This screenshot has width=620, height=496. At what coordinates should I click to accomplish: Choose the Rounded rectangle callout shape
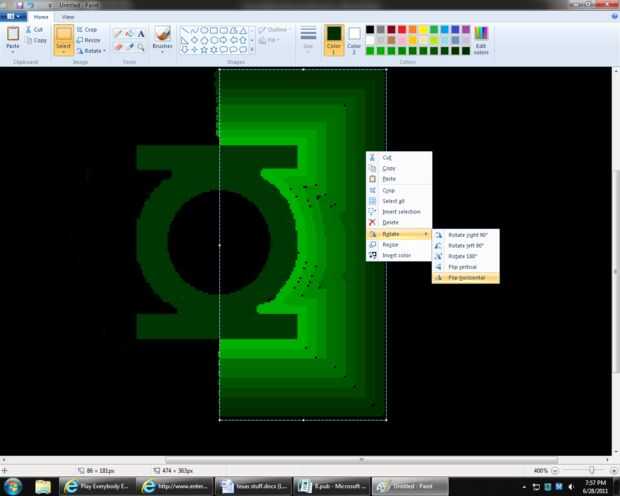point(224,50)
